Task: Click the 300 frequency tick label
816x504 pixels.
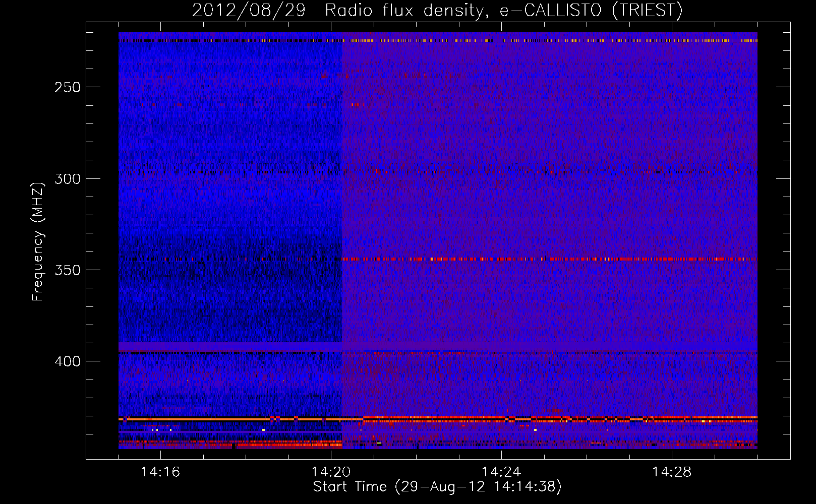Action: [68, 179]
